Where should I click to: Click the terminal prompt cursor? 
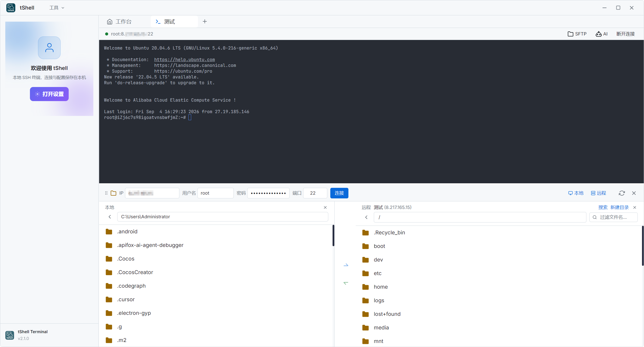[190, 117]
